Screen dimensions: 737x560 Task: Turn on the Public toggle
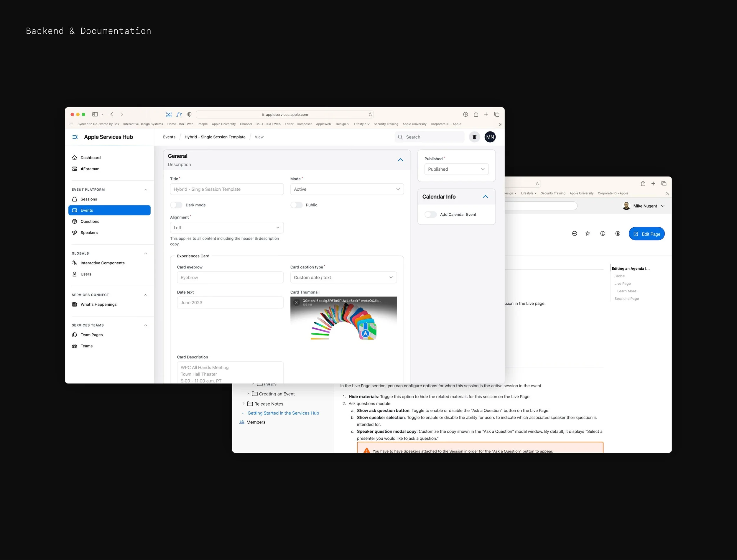296,205
